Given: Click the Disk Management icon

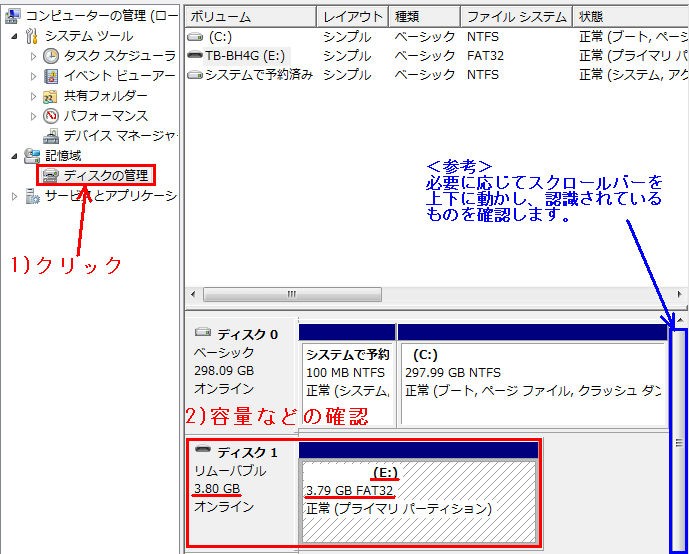Looking at the screenshot, I should click(51, 176).
